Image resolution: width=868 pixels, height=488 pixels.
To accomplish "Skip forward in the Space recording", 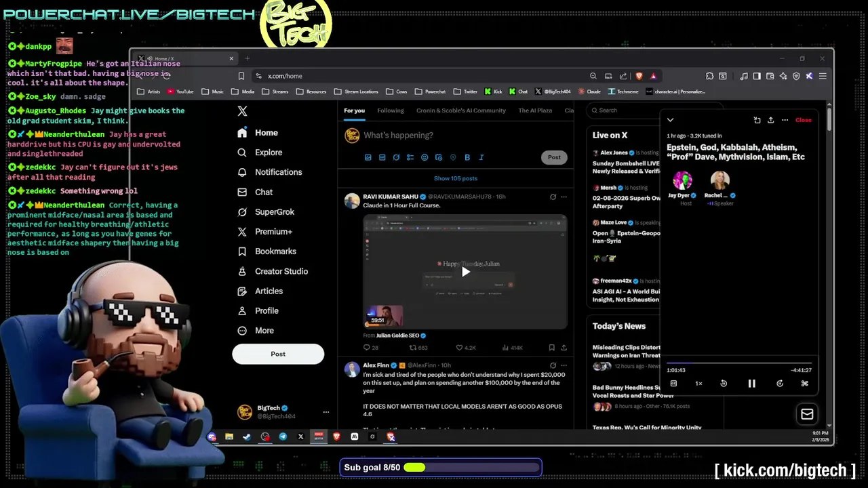I will 780,384.
